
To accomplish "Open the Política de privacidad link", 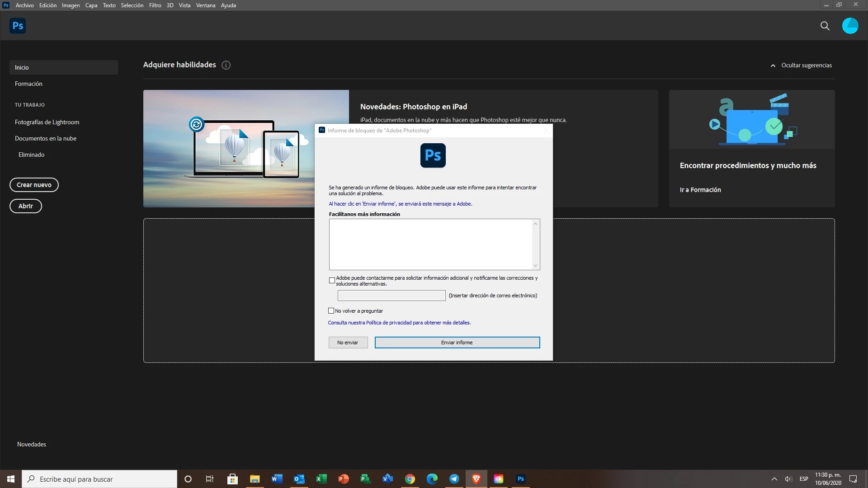I will 389,323.
